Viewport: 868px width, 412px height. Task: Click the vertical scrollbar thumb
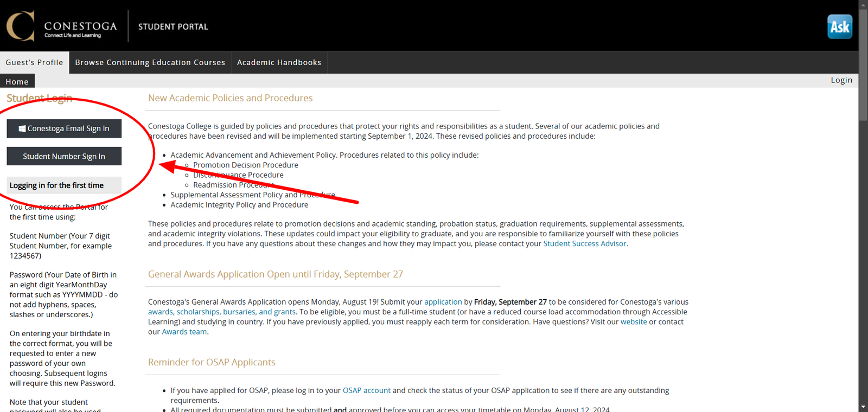[863, 65]
